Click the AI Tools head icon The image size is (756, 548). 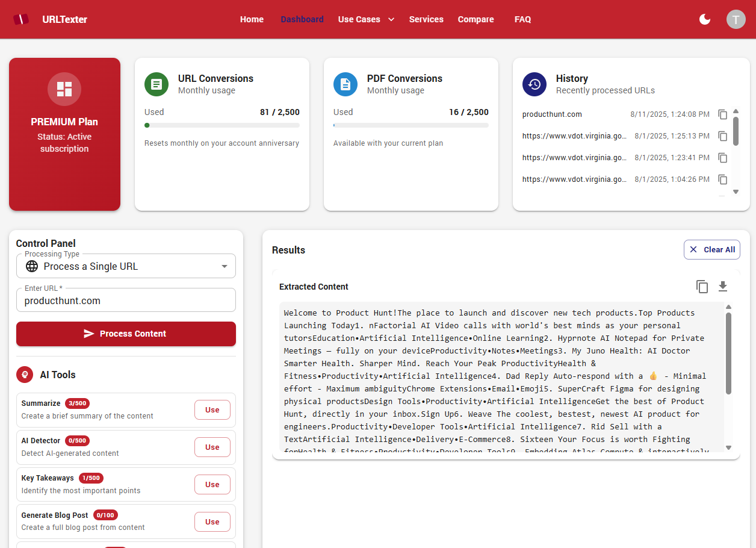coord(25,375)
